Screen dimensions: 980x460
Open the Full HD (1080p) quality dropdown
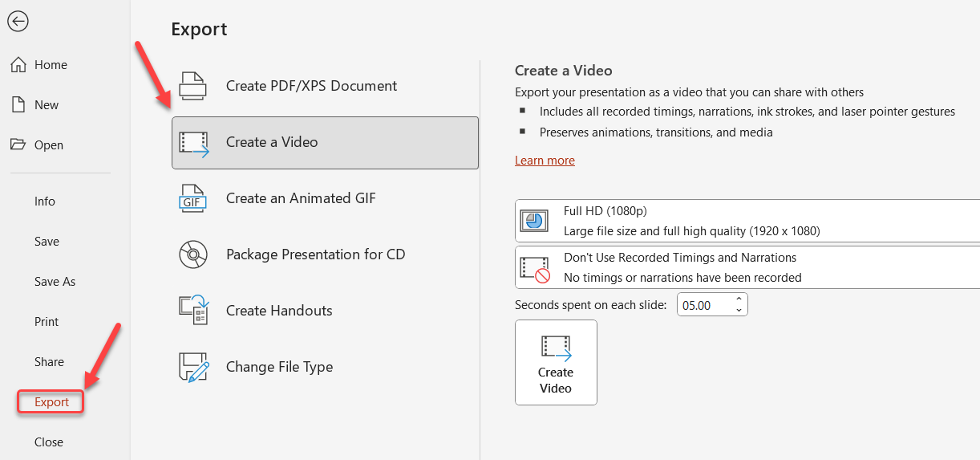click(x=747, y=221)
